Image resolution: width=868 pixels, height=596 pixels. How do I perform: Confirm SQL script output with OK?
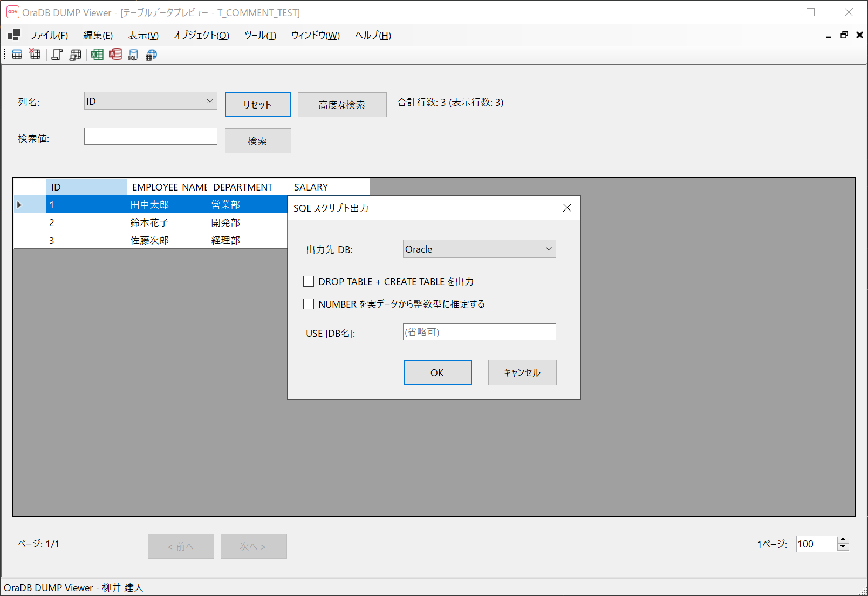(437, 372)
